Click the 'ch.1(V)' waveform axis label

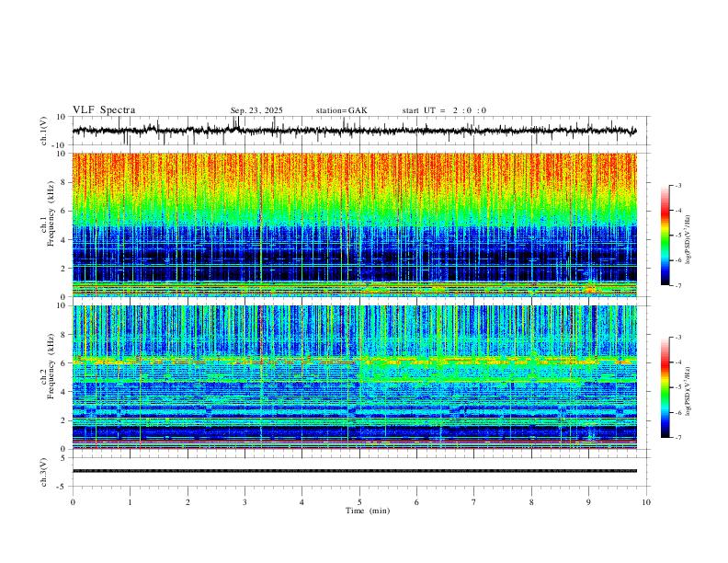tap(44, 131)
